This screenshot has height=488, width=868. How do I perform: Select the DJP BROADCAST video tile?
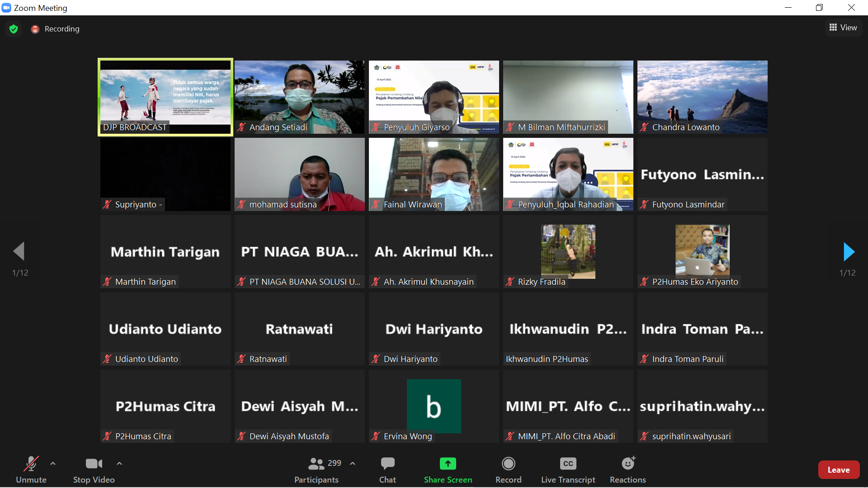tap(165, 97)
